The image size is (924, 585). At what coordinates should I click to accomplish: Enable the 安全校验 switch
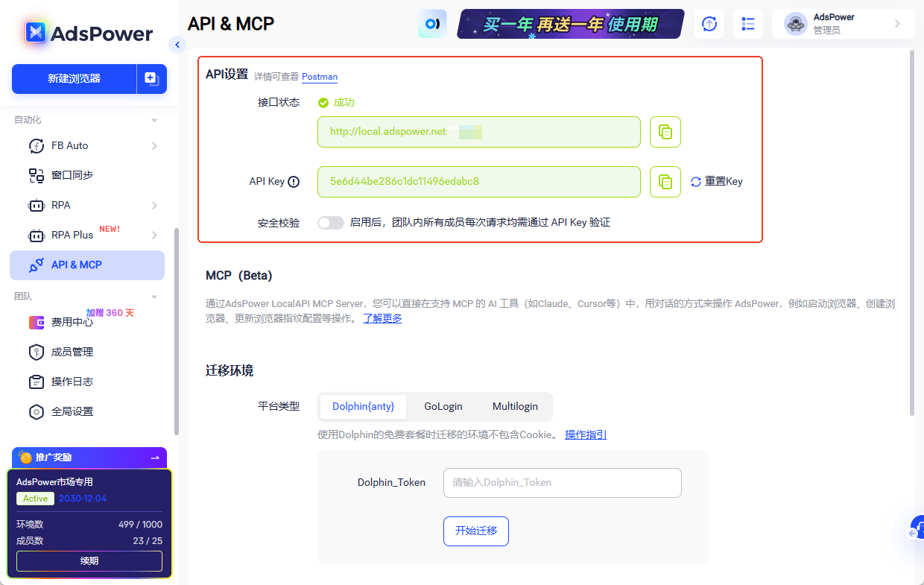tap(330, 222)
